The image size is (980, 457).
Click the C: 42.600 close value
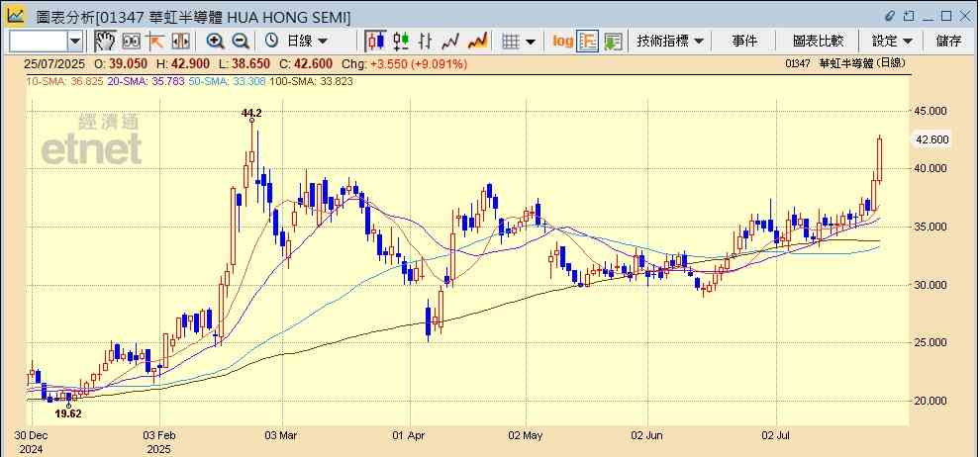(x=306, y=63)
